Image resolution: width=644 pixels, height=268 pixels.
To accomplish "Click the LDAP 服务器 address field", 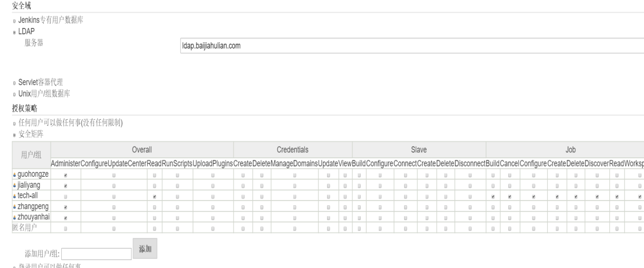I will [411, 45].
